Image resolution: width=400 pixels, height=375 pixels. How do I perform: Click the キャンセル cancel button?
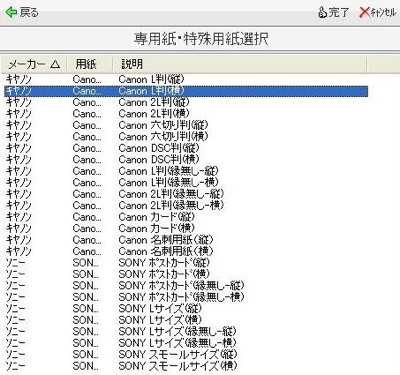(377, 13)
